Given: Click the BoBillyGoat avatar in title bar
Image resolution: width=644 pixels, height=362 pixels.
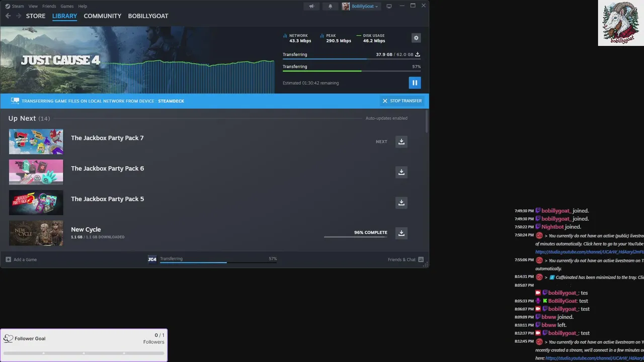Looking at the screenshot, I should pyautogui.click(x=346, y=6).
